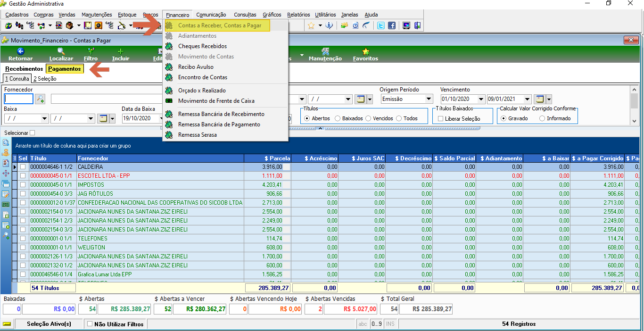Click the Baixa calendar picker icon
The width and height of the screenshot is (644, 331).
[x=103, y=118]
